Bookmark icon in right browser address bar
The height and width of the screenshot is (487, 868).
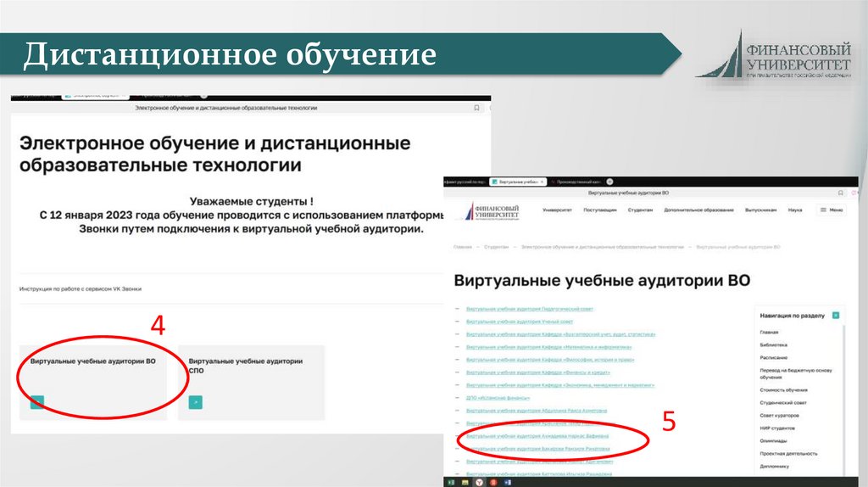(840, 193)
